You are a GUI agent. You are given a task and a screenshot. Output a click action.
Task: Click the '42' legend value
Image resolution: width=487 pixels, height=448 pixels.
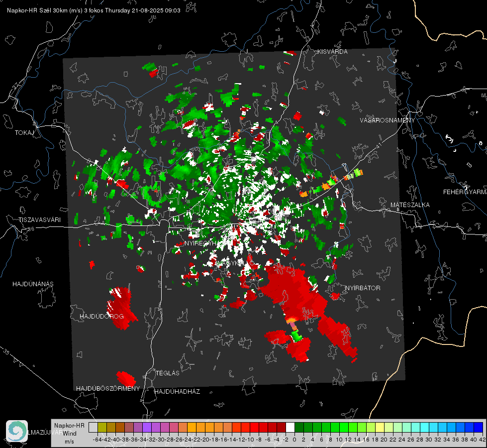[483, 440]
